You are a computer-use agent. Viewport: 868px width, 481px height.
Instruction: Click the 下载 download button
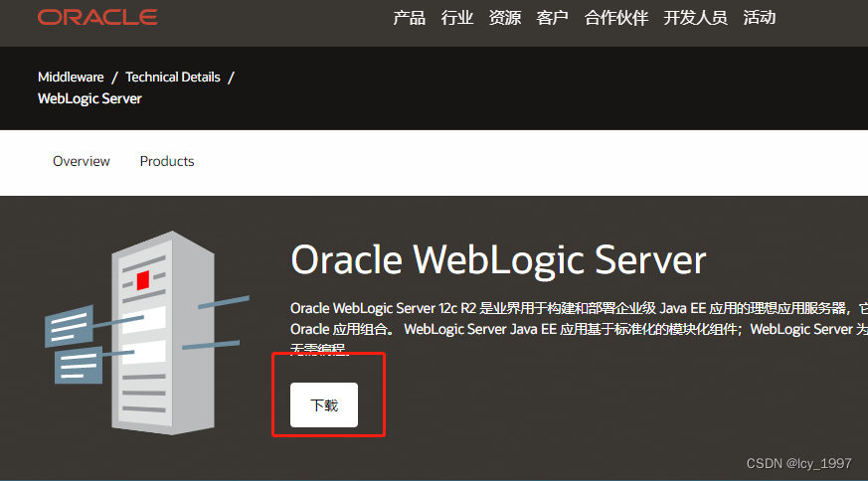click(324, 405)
